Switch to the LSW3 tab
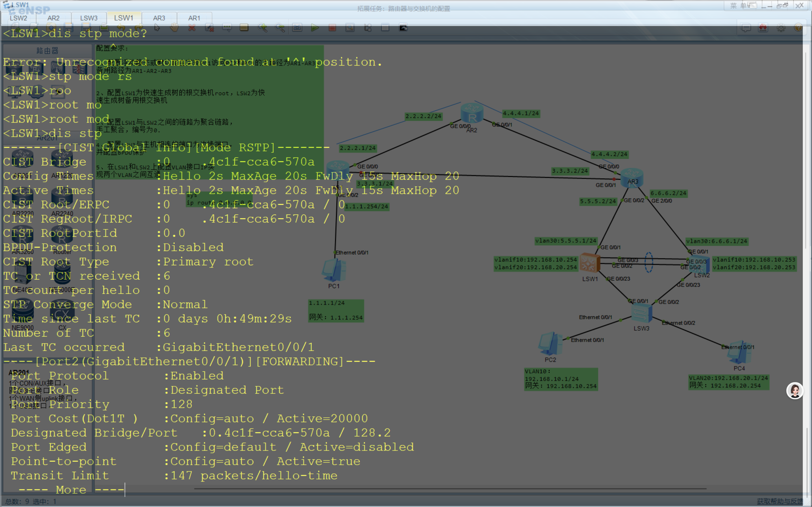Image resolution: width=812 pixels, height=507 pixels. 88,18
